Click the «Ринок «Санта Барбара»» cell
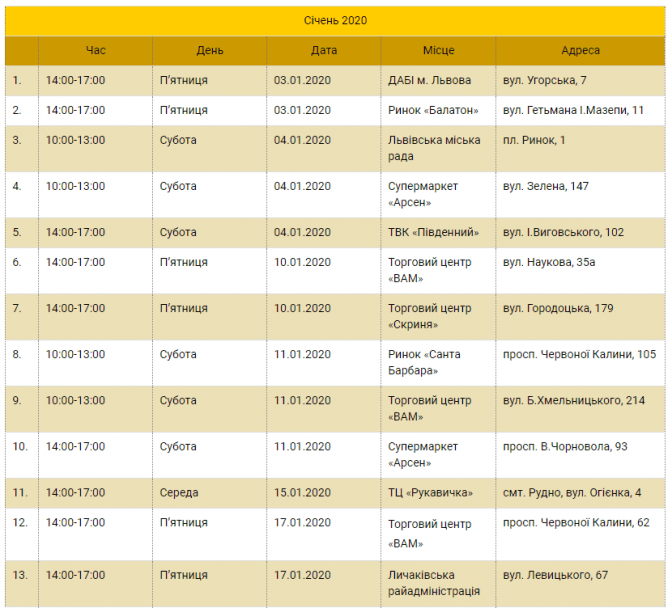672x608 pixels. (x=425, y=362)
